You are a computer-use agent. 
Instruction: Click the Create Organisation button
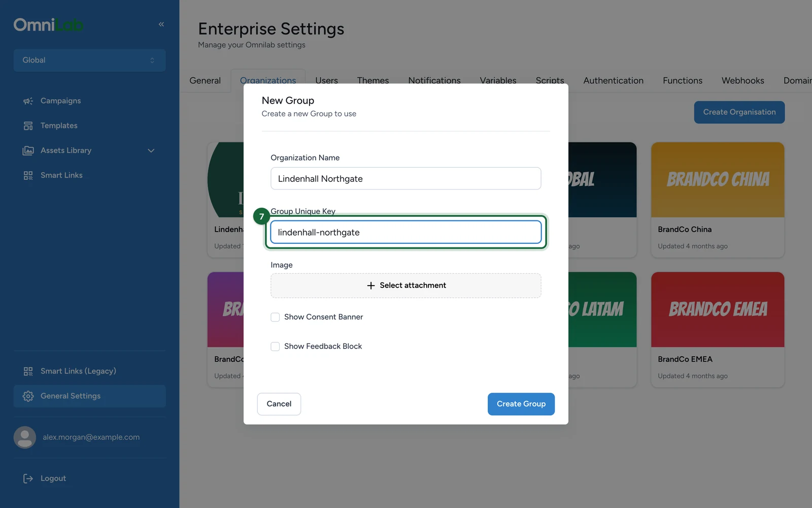(x=739, y=112)
